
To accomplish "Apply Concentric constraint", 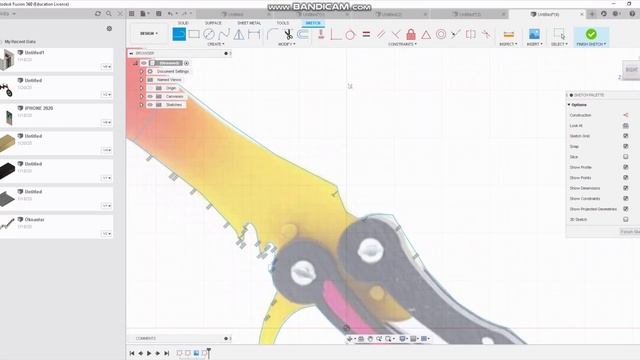I will tap(441, 34).
